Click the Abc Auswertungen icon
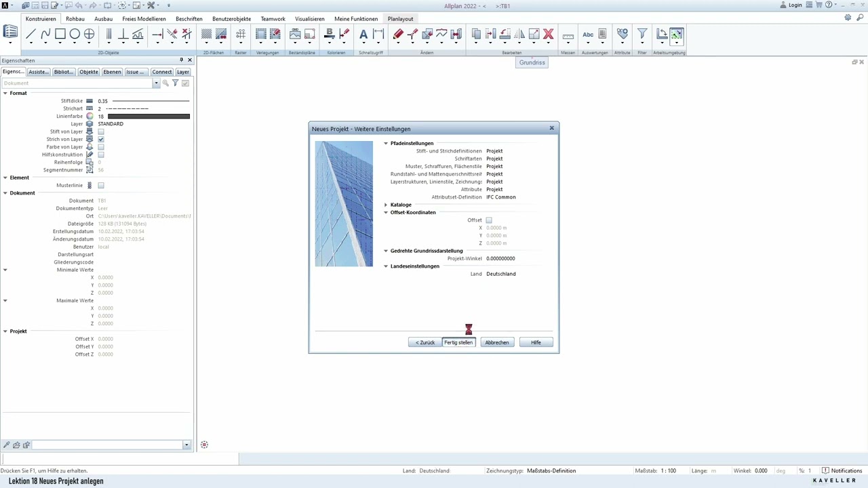This screenshot has width=868, height=488. pos(588,34)
